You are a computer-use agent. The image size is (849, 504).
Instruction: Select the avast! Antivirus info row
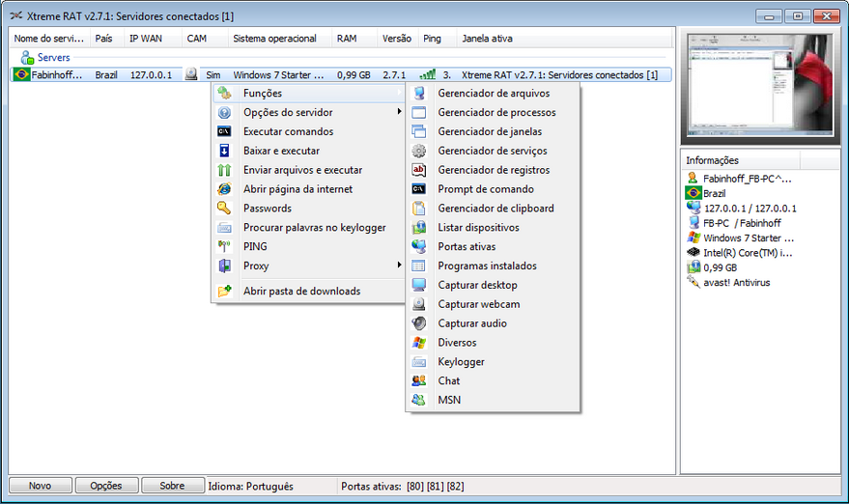tap(736, 283)
